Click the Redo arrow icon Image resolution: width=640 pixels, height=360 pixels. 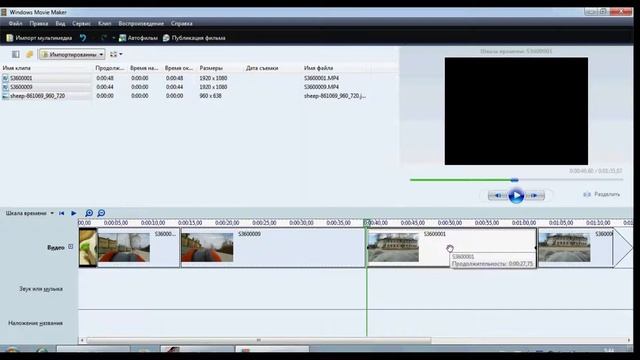coord(104,38)
